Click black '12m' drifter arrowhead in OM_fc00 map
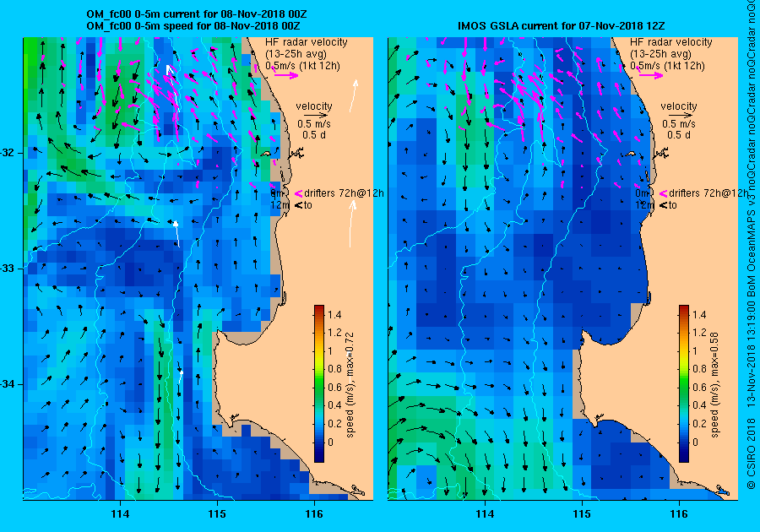 coord(298,205)
